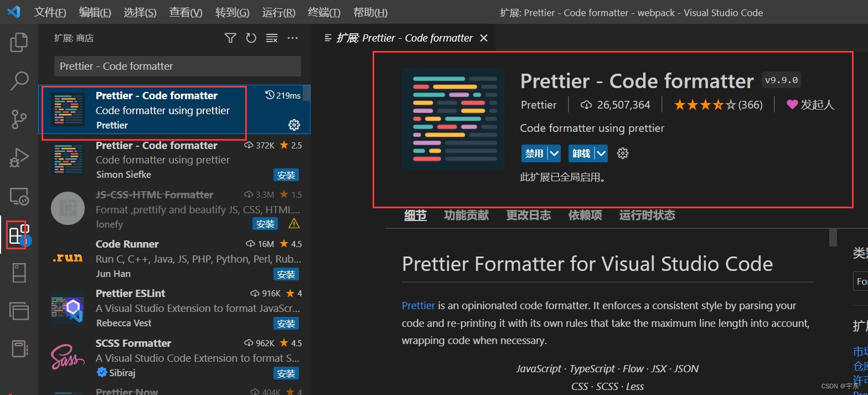Open the Explorer view in activity bar
The height and width of the screenshot is (395, 868).
(x=19, y=43)
